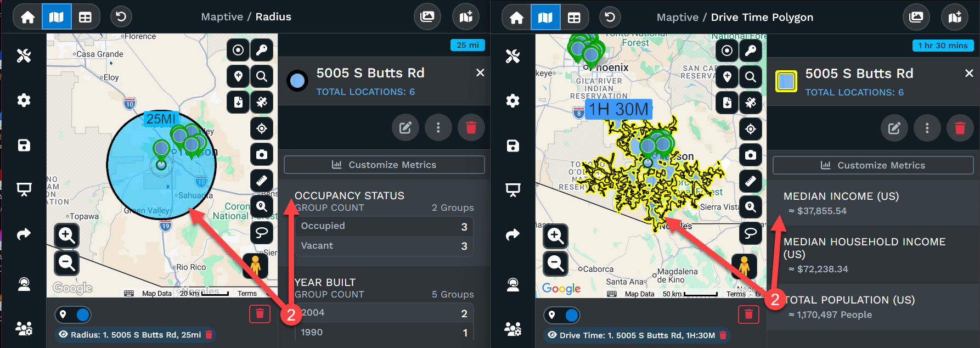Image resolution: width=980 pixels, height=348 pixels.
Task: Delete drive time polygon with round trash button
Action: pyautogui.click(x=960, y=128)
